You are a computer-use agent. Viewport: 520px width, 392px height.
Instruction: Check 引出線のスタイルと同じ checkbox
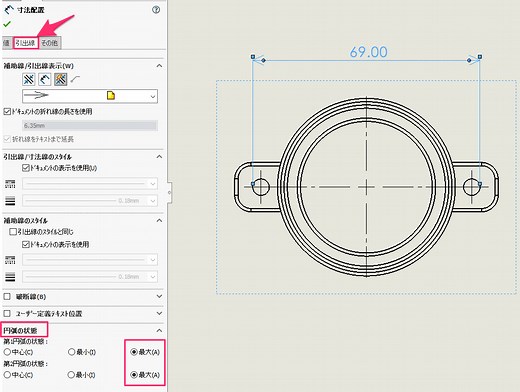click(x=13, y=231)
